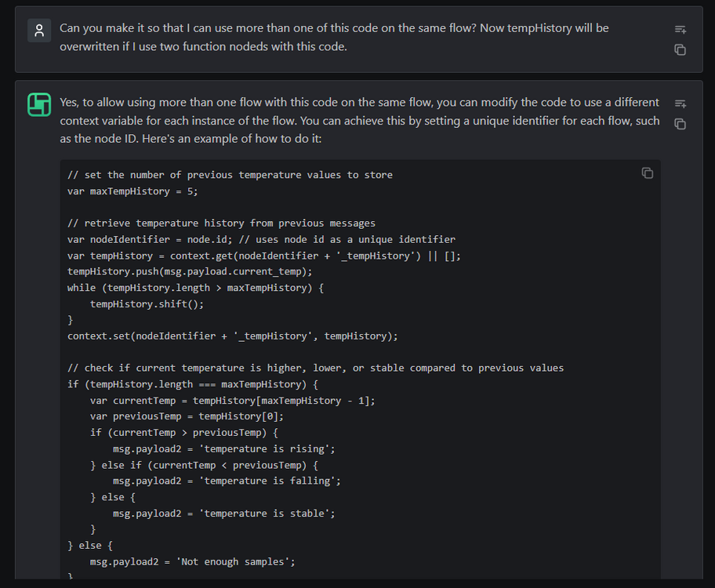The height and width of the screenshot is (588, 715).
Task: Copy the assistant's reply message
Action: (681, 124)
